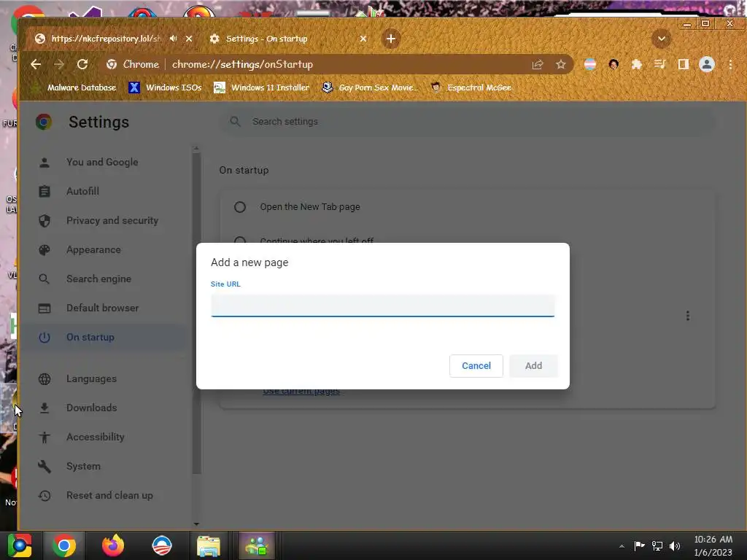Cancel the Add a new page dialog
Viewport: 747px width, 560px height.
476,366
